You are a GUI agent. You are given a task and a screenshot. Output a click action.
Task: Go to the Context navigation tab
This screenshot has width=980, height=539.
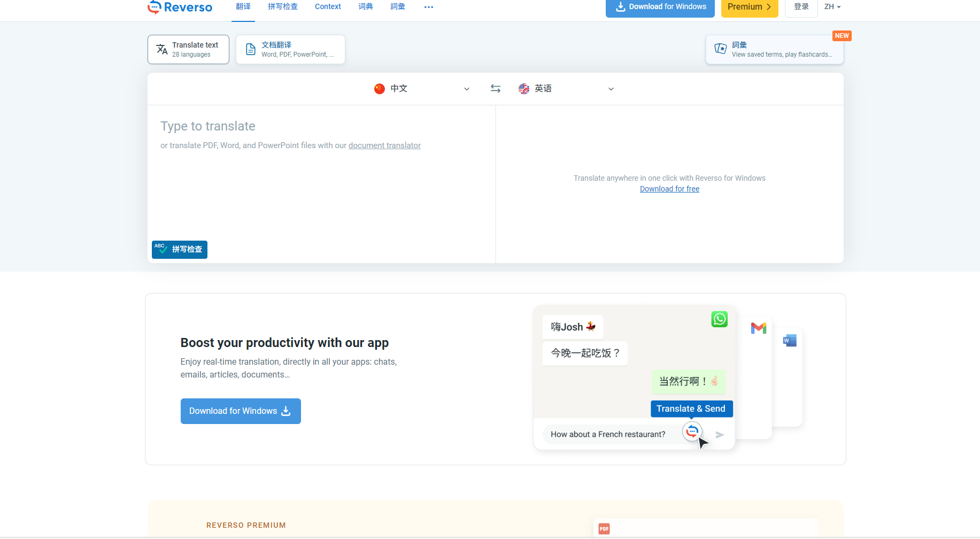pos(328,6)
